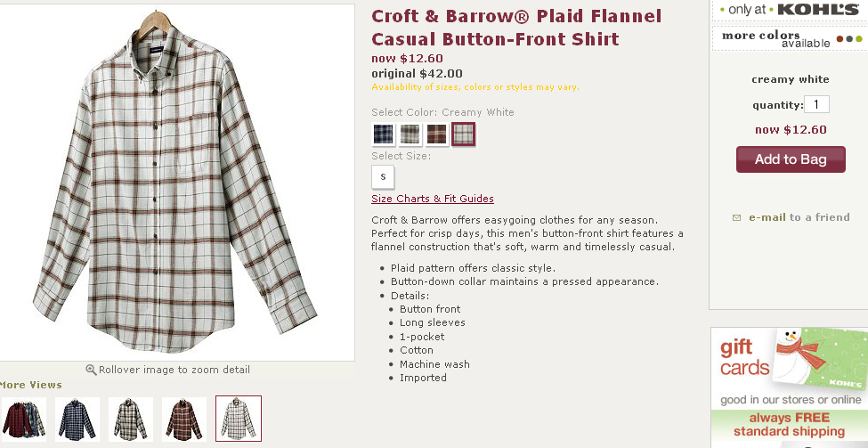Click e-mail to a friend link
The height and width of the screenshot is (448, 868).
click(799, 217)
